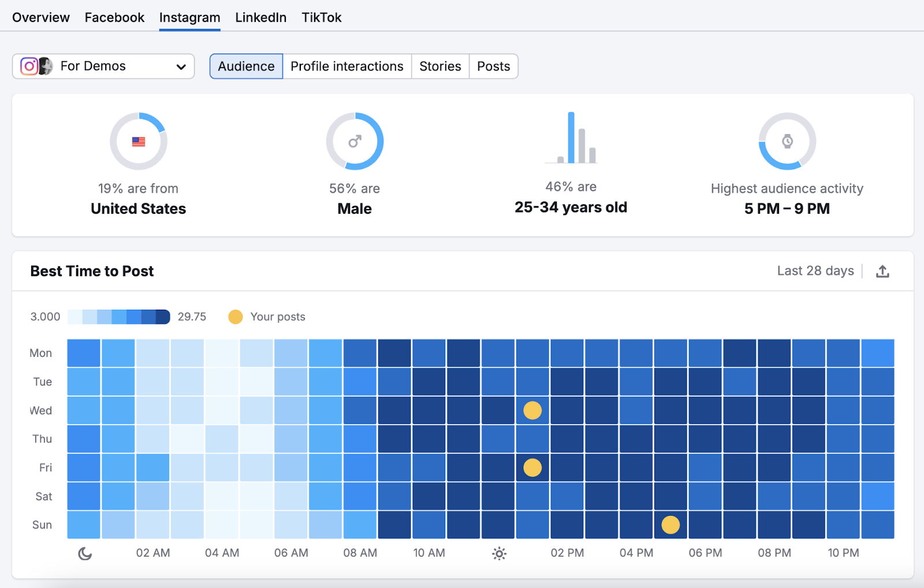
Task: Select the Instagram tab
Action: coord(189,18)
